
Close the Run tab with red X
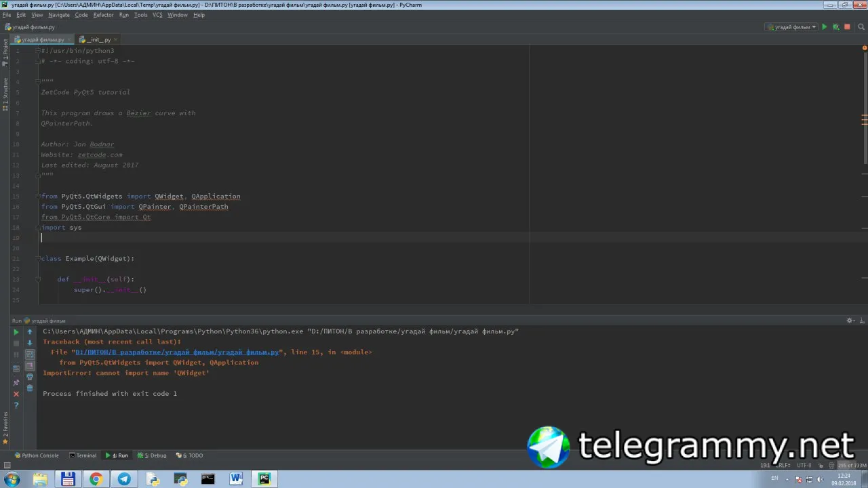[16, 394]
